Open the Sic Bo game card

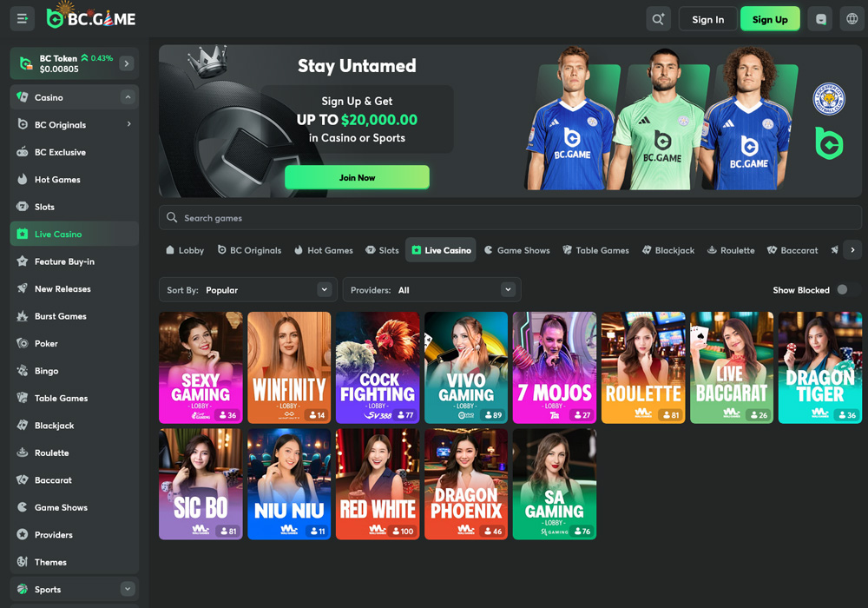click(201, 484)
